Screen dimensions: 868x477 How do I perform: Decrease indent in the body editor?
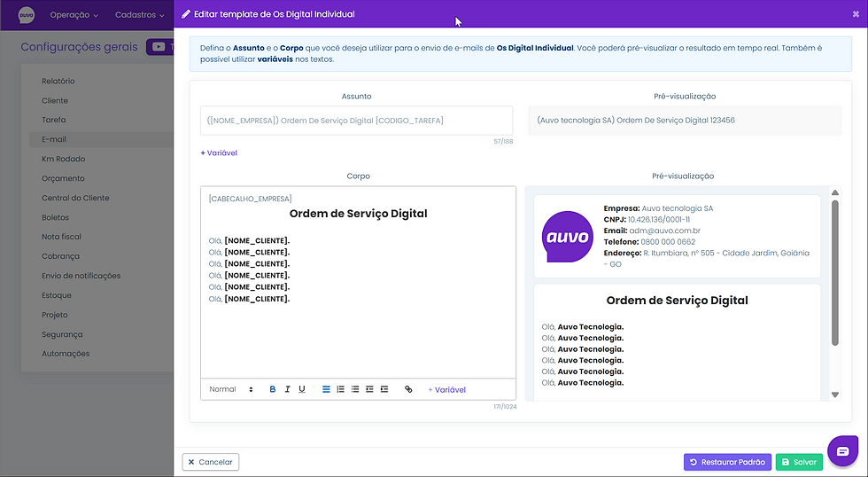point(370,389)
